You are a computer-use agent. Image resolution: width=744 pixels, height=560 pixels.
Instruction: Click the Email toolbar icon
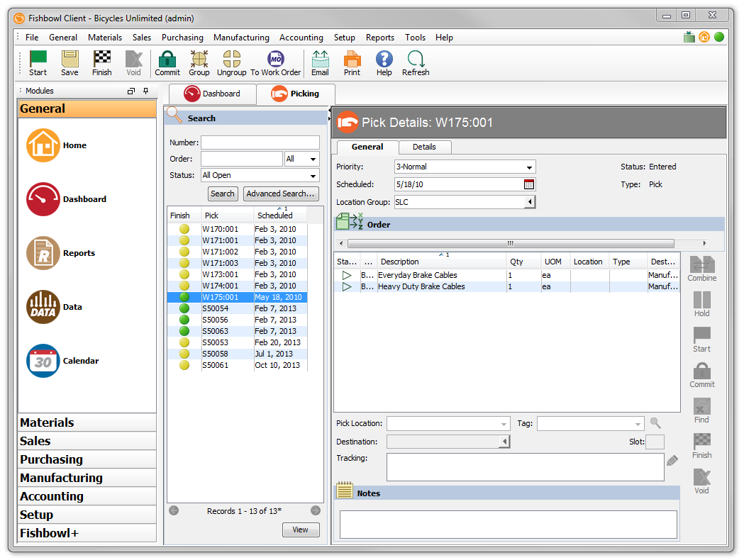point(321,63)
